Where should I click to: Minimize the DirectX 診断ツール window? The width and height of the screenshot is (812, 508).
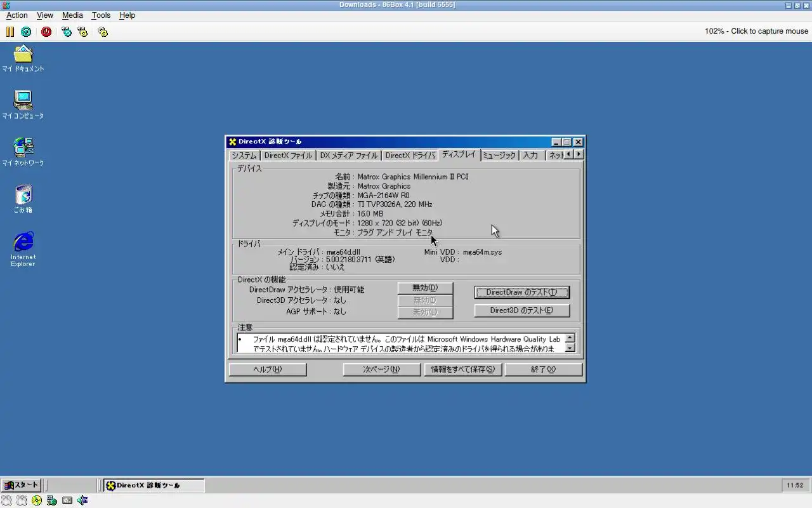tap(556, 142)
